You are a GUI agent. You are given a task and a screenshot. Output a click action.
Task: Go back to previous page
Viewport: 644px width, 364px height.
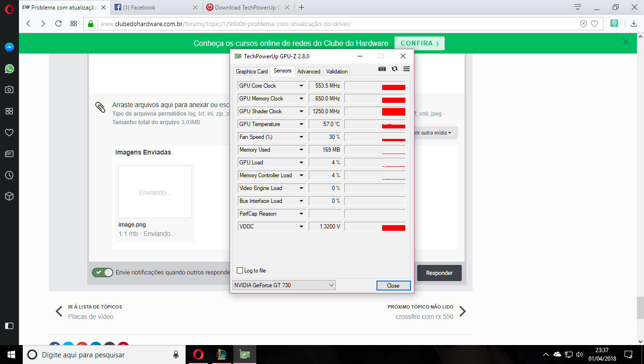(x=28, y=23)
